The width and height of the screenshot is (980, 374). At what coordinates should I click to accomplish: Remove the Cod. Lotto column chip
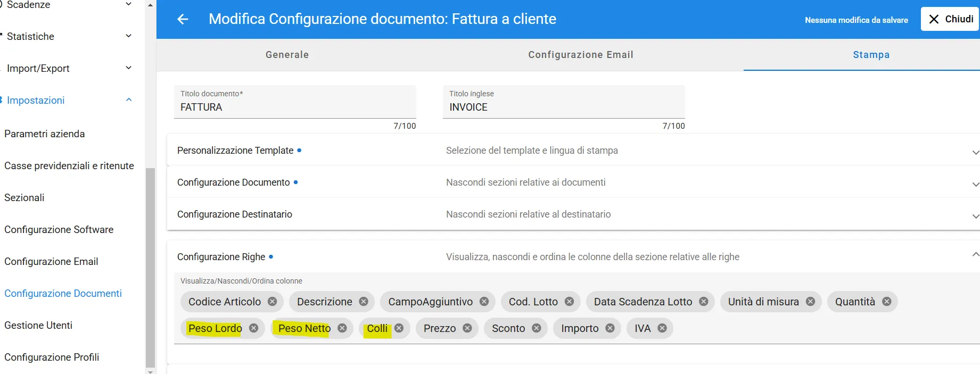(569, 302)
